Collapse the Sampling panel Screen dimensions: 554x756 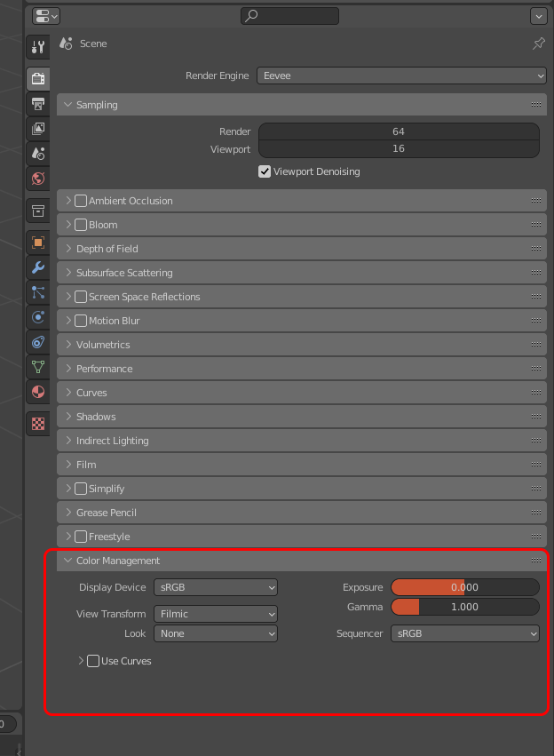[67, 105]
